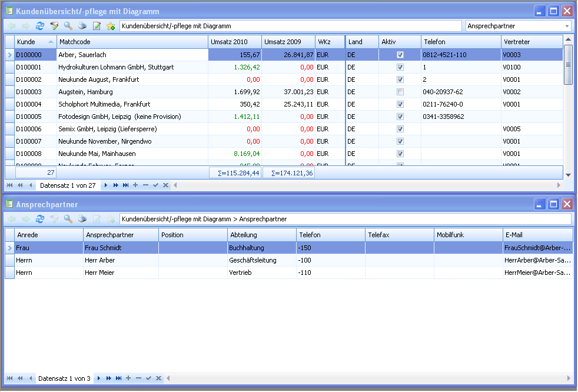Click the search magnifier in the Ansprechpartner toolbar
This screenshot has width=578, height=392.
pyautogui.click(x=68, y=219)
